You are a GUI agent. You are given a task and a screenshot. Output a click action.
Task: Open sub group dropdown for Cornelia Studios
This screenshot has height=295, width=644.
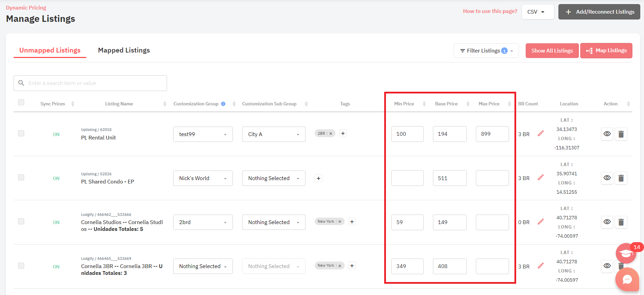click(x=274, y=222)
